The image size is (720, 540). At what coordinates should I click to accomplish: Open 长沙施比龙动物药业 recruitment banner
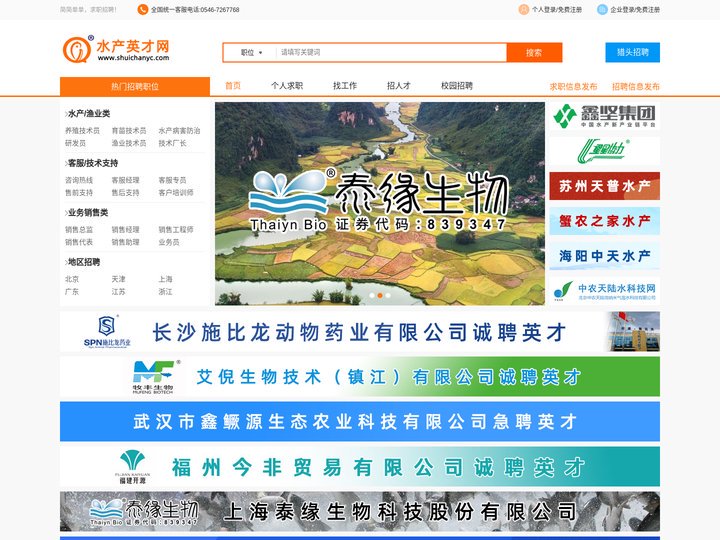tap(360, 332)
